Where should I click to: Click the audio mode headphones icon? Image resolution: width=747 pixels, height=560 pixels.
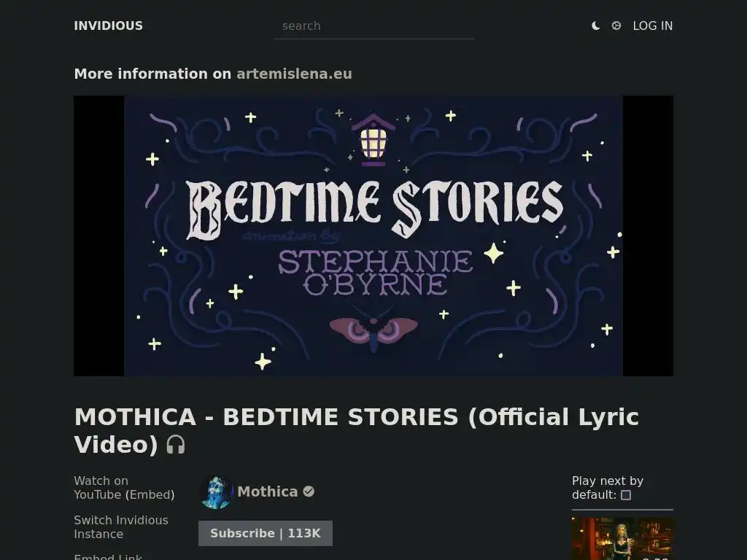pyautogui.click(x=175, y=445)
